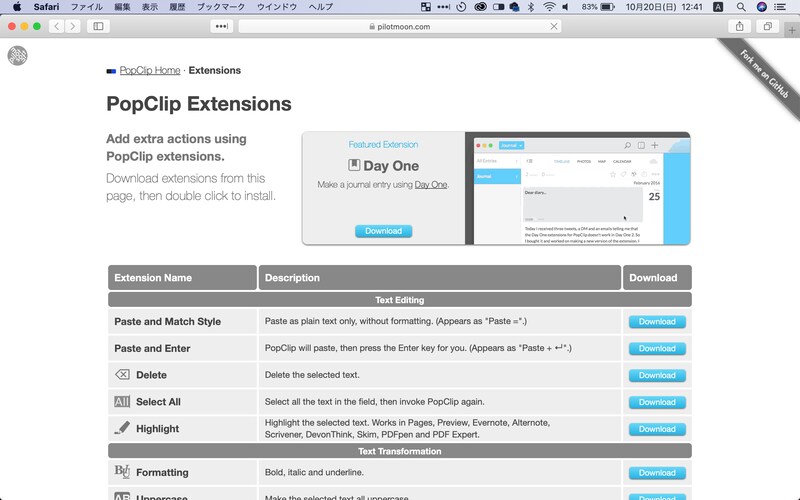
Task: Click the Day One bookmark icon
Action: point(354,165)
